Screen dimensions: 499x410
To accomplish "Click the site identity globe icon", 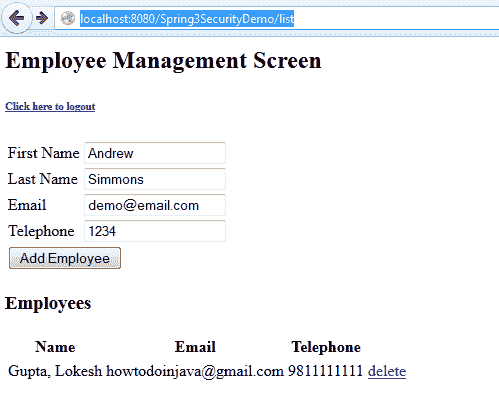I will tap(68, 18).
